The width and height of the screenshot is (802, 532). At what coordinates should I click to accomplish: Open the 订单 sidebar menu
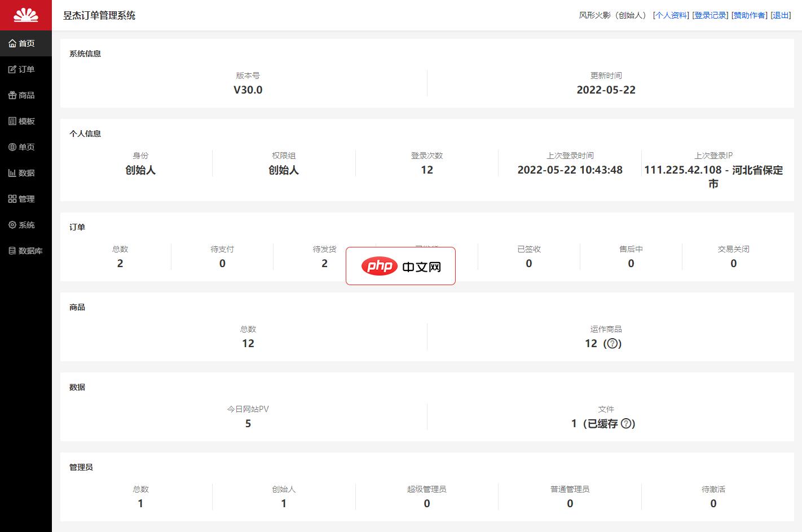tap(26, 69)
